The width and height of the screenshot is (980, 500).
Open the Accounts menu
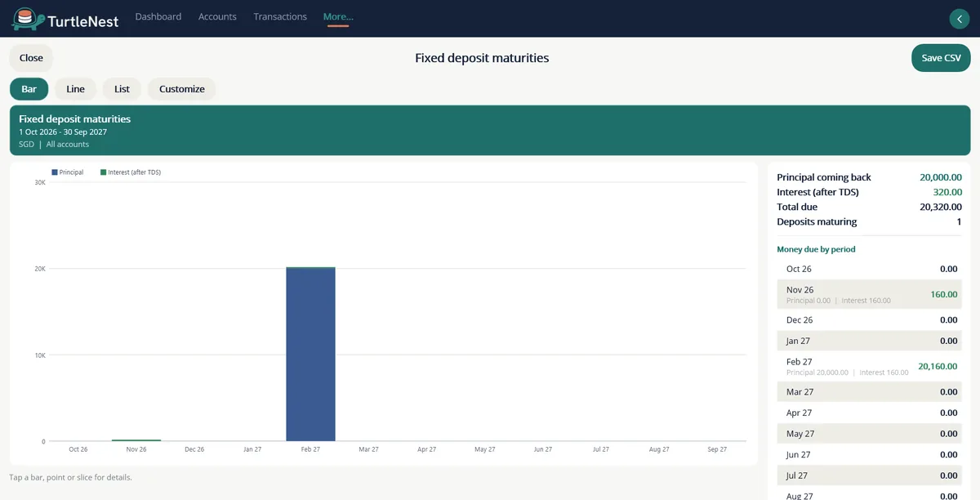pyautogui.click(x=217, y=16)
